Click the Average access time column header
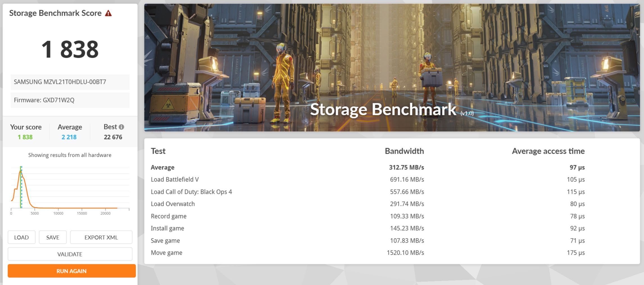The width and height of the screenshot is (644, 285). (548, 151)
